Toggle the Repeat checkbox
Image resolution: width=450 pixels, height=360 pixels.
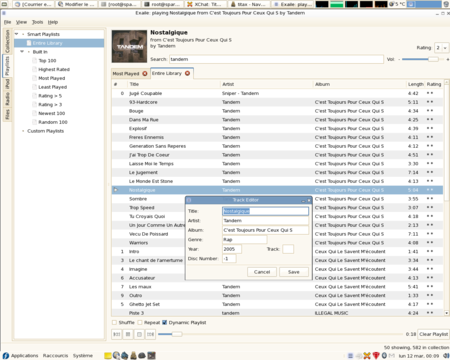point(140,322)
